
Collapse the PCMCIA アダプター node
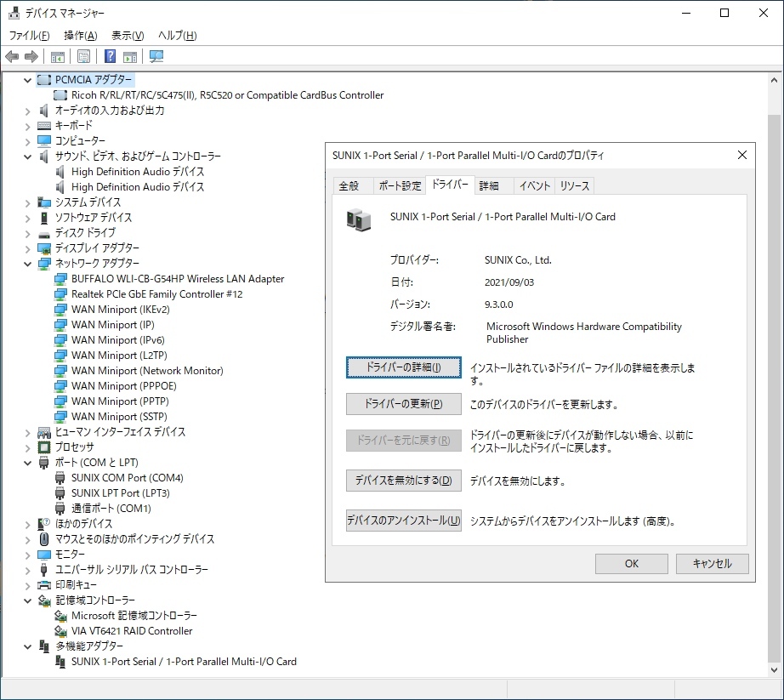click(27, 80)
